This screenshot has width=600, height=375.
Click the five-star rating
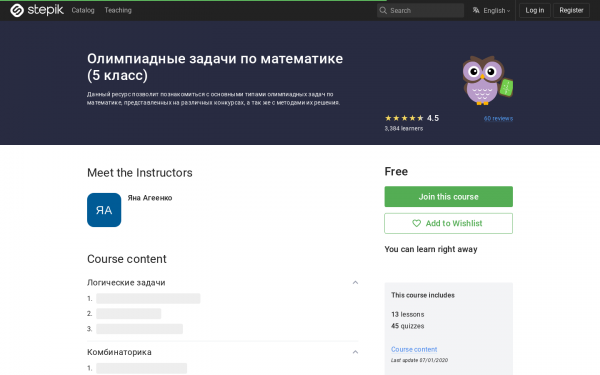click(404, 118)
